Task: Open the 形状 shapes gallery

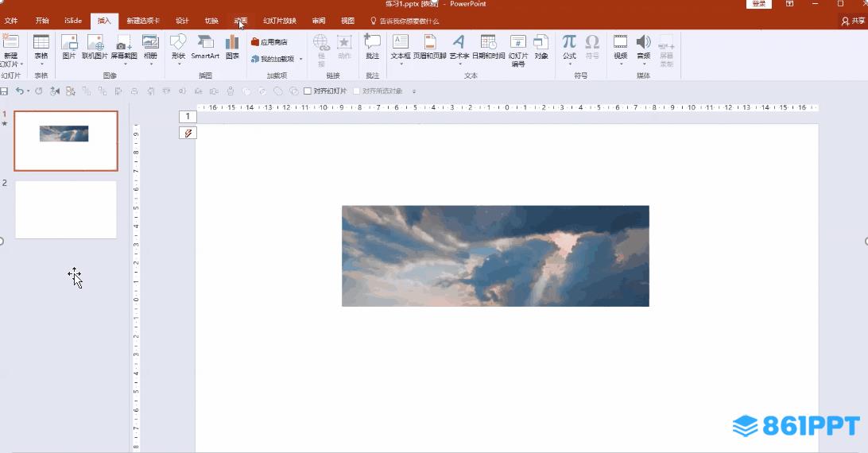Action: pyautogui.click(x=178, y=50)
